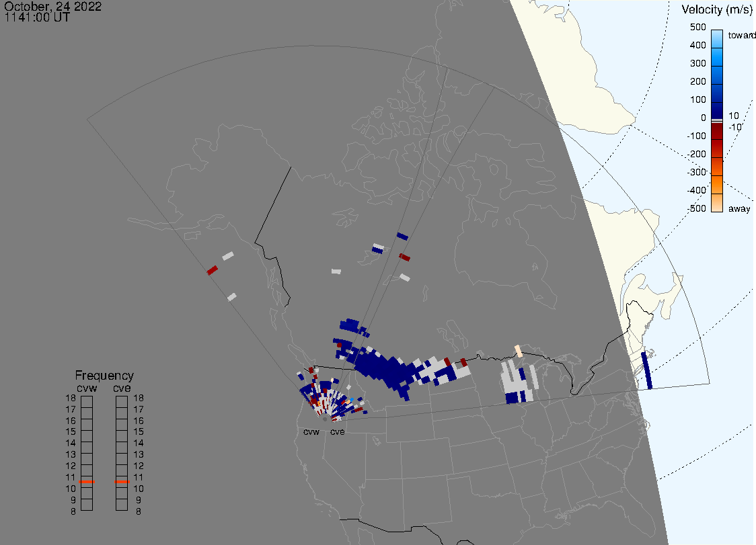Screen dimensions: 756x545
Task: Click the cve radar label on the map
Action: click(x=338, y=432)
